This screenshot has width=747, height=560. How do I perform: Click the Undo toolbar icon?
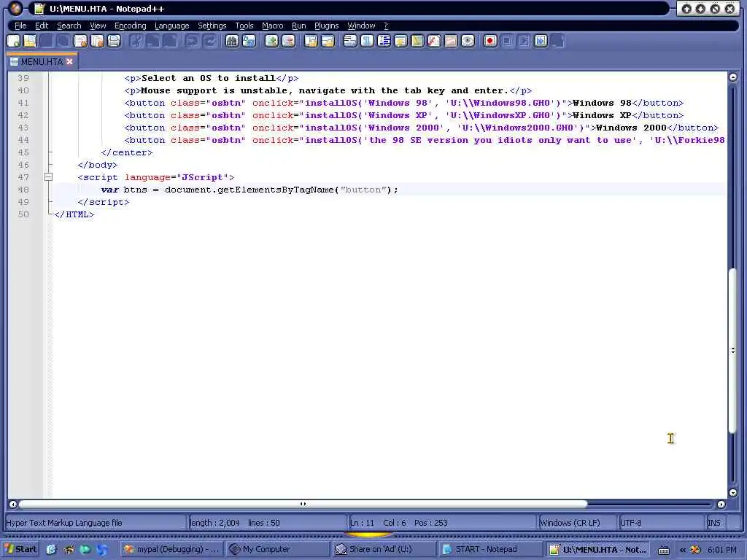pos(193,41)
